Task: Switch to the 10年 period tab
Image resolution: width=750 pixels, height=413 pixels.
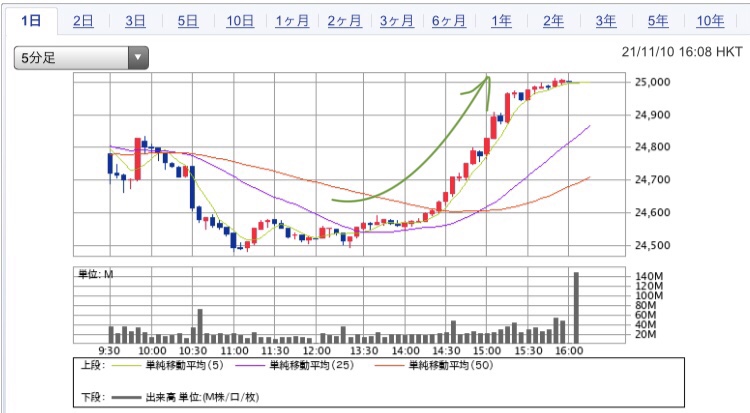Action: (710, 21)
